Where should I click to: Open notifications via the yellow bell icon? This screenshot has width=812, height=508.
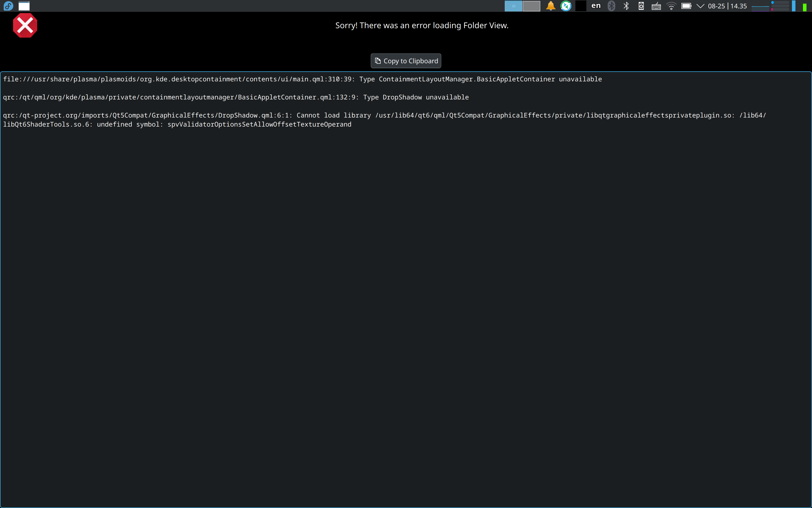tap(551, 6)
